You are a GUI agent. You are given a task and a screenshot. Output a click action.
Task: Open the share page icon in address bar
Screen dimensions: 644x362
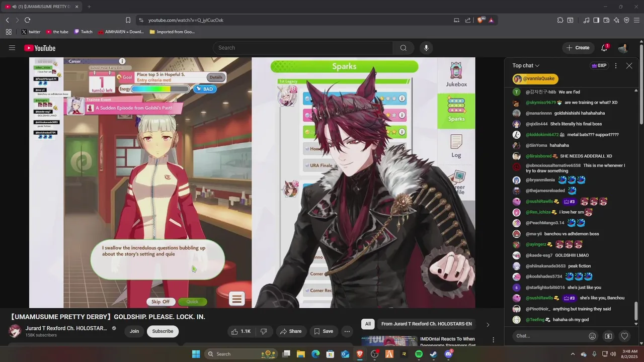[468, 20]
